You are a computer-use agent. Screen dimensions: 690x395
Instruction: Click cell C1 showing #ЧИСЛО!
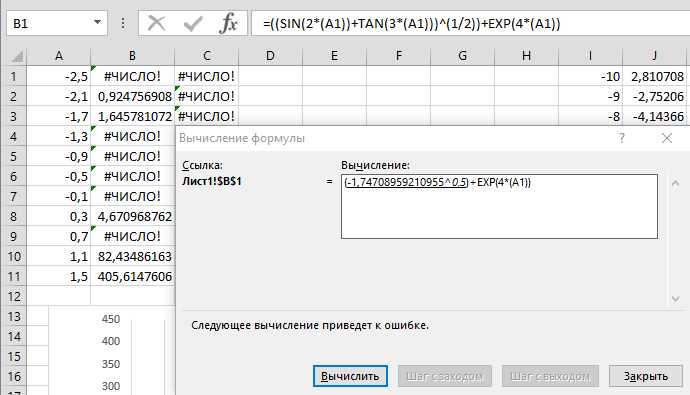(x=206, y=76)
